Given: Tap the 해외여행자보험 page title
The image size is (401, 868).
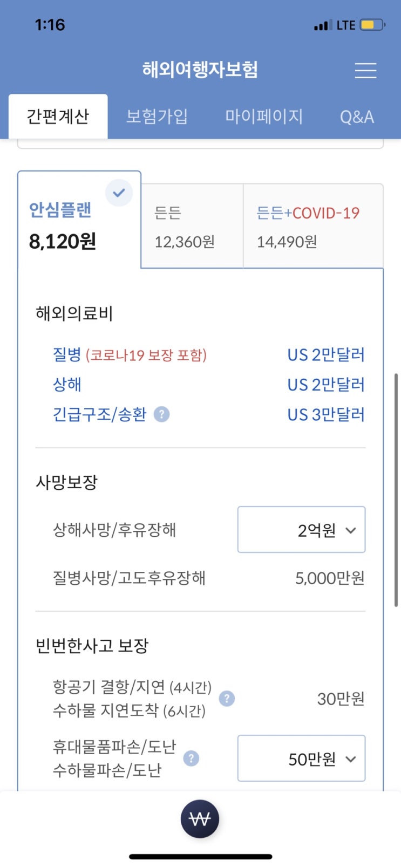Looking at the screenshot, I should click(x=200, y=70).
